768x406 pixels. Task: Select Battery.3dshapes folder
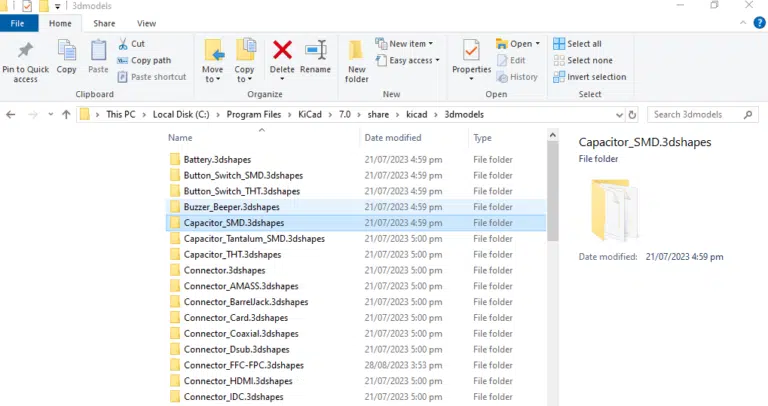coord(356,160)
